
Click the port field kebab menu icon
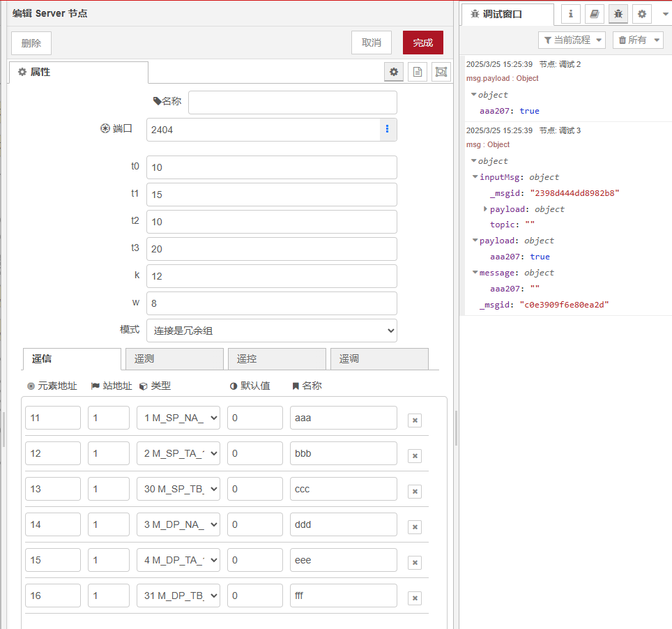coord(388,130)
